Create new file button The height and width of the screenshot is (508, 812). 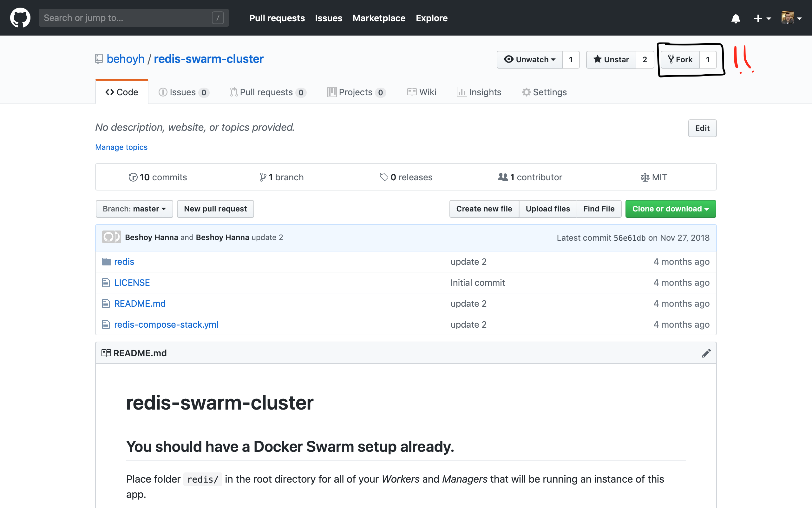pyautogui.click(x=484, y=209)
